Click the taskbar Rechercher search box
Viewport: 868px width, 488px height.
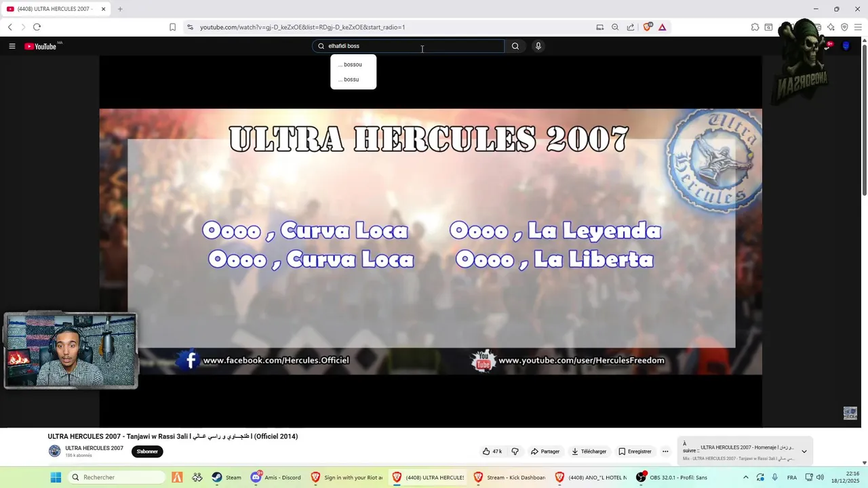pyautogui.click(x=116, y=477)
